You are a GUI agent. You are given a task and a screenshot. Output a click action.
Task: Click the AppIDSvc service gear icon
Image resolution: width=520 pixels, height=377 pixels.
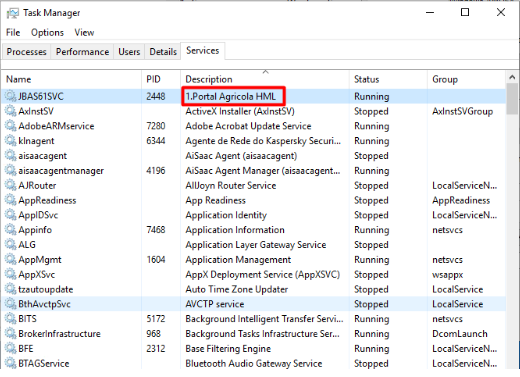point(10,215)
